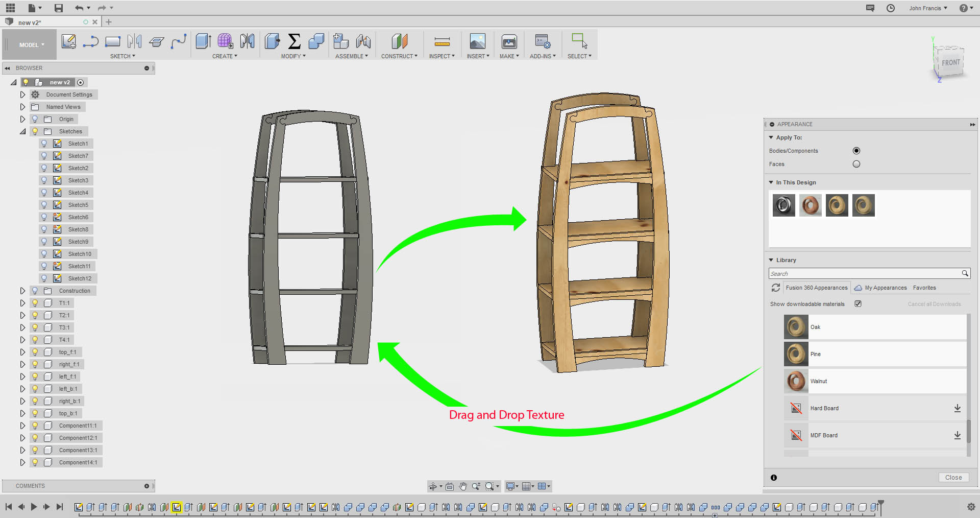This screenshot has height=518, width=980.
Task: Download the Hard Board material
Action: coord(957,408)
